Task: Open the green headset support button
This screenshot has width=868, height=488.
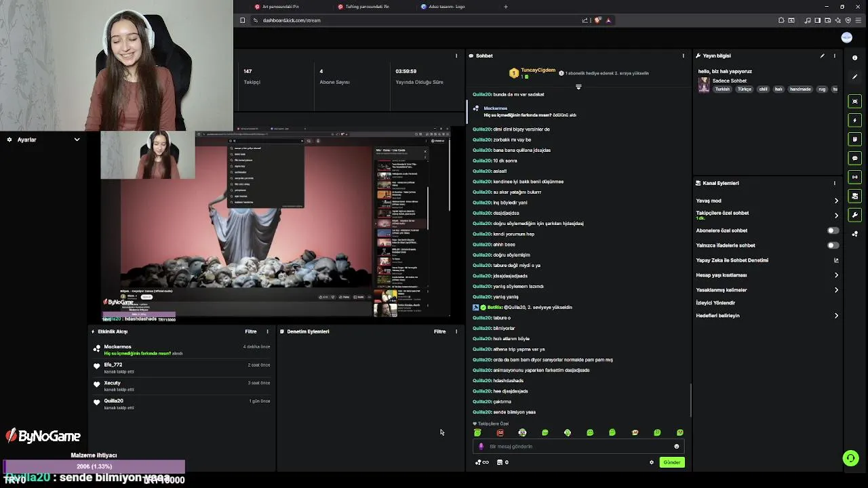Action: click(x=850, y=458)
